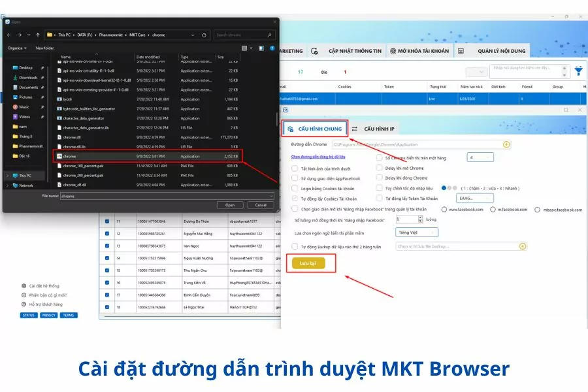
Task: Click the Hỗ trợ khách hàng icon
Action: coord(24,304)
